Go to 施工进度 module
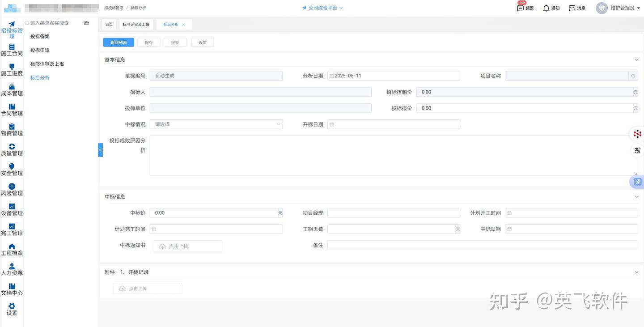 [x=12, y=70]
